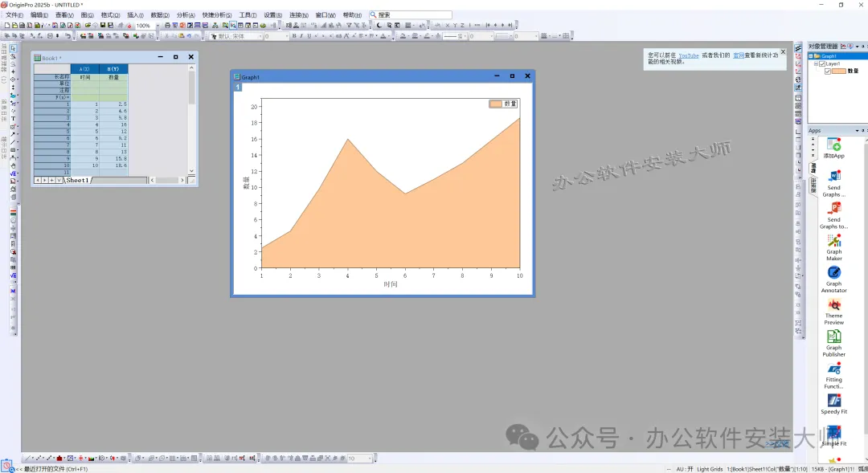This screenshot has height=473, width=868.
Task: Select the Text tool in left toolbar
Action: pyautogui.click(x=13, y=118)
